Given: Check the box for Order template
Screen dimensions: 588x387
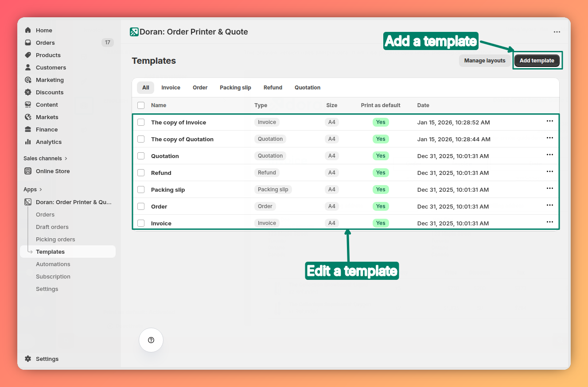Looking at the screenshot, I should tap(141, 206).
